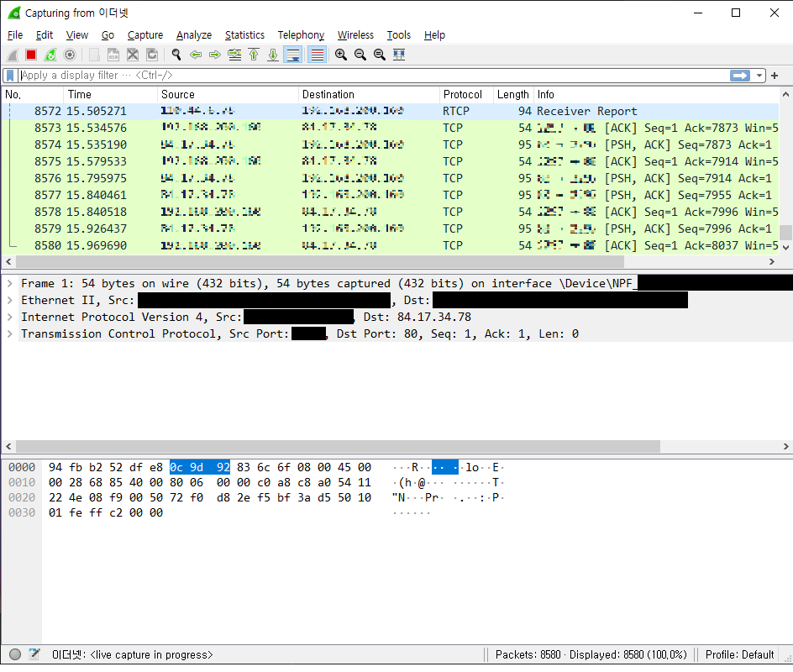Viewport: 793px width, 672px height.
Task: Click expert information circle in status bar
Action: [x=15, y=654]
